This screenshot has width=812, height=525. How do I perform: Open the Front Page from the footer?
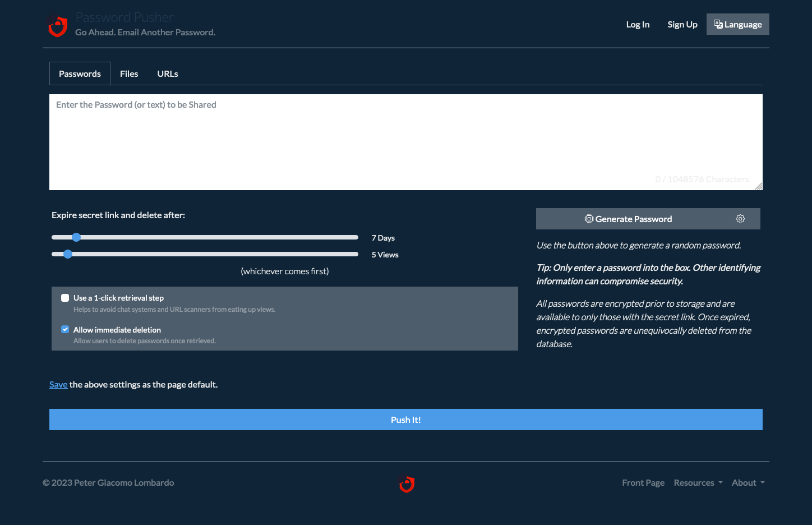pyautogui.click(x=643, y=482)
